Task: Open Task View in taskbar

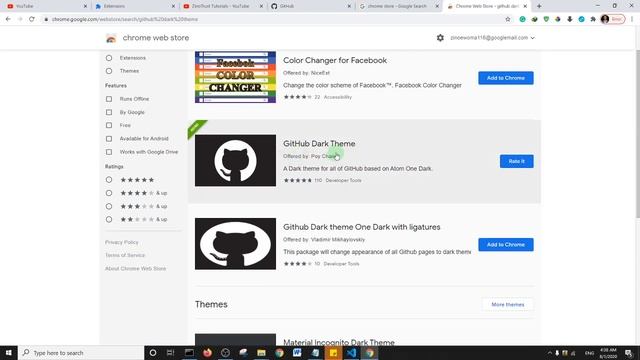Action: [x=171, y=353]
